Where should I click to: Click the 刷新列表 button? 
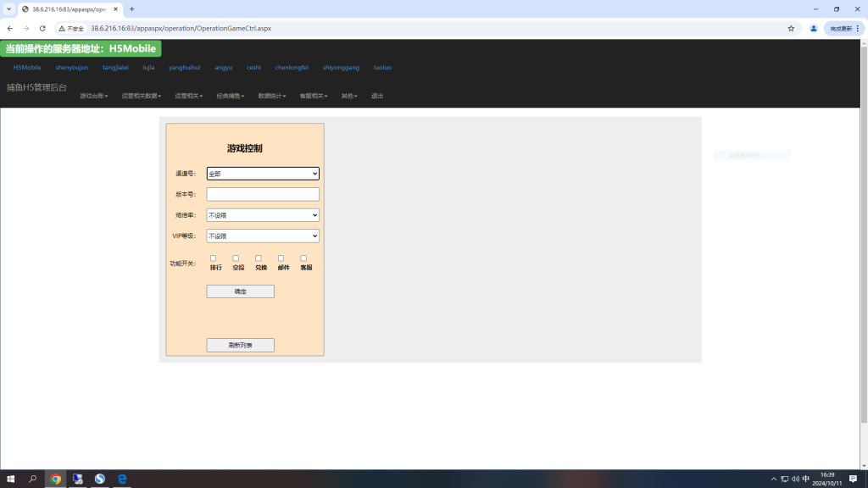pos(240,345)
